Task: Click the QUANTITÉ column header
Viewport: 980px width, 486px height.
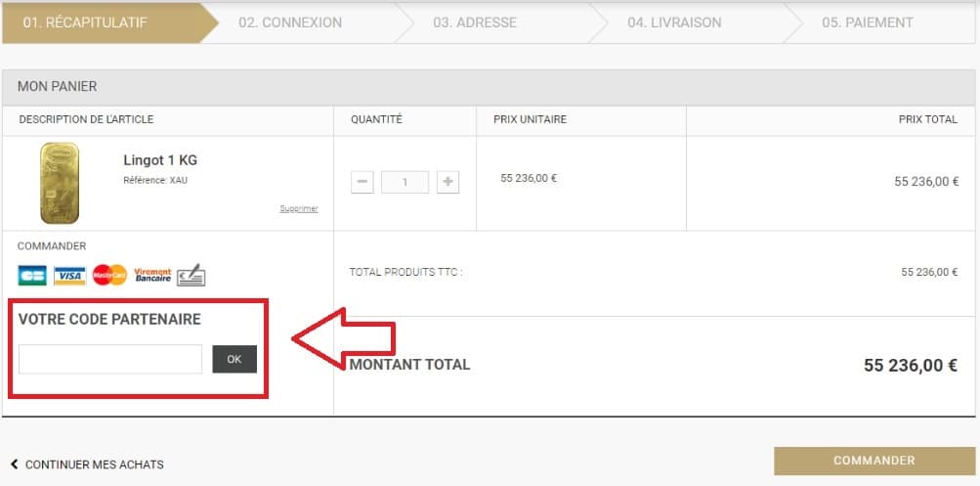Action: tap(376, 119)
